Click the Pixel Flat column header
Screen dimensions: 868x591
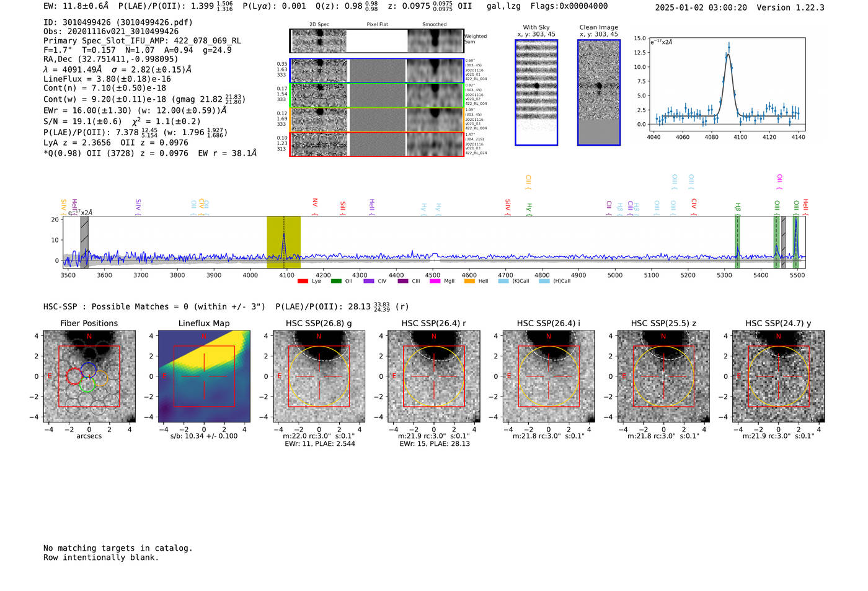point(377,25)
